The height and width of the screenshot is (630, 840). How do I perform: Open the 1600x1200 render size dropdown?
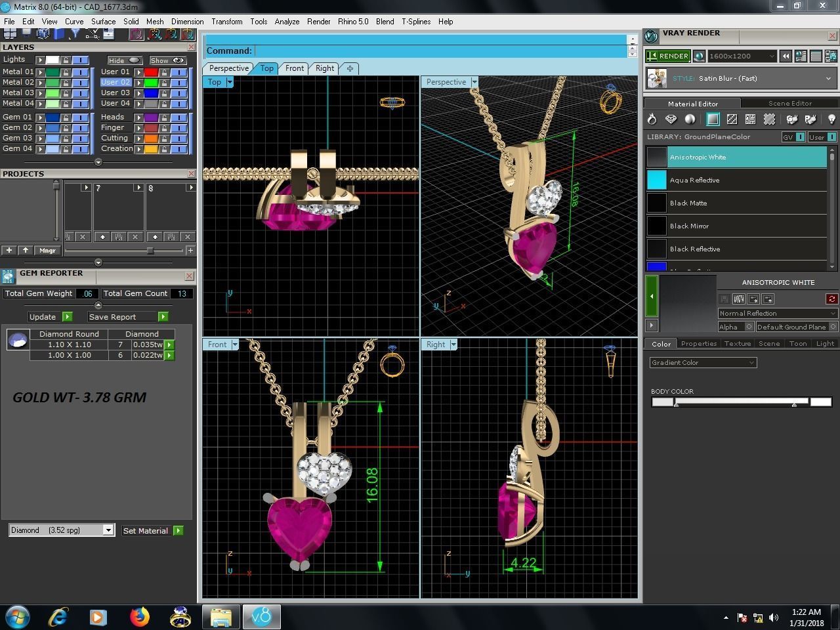[x=742, y=56]
